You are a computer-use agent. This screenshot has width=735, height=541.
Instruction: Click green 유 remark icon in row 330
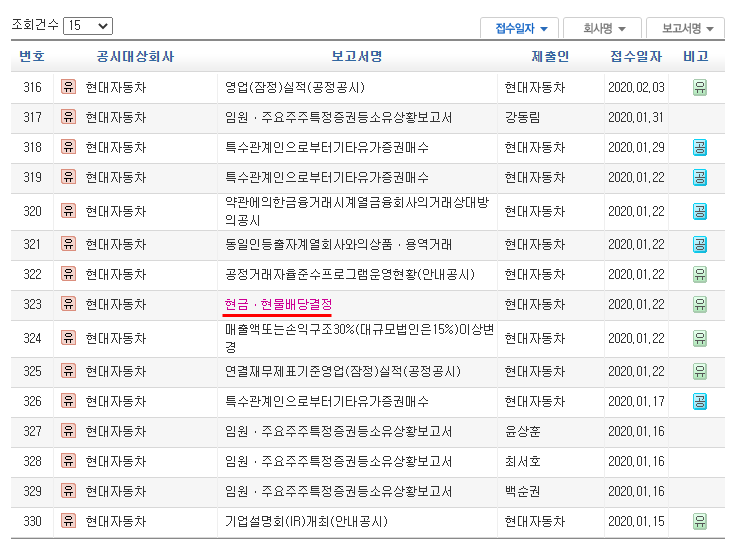[700, 521]
